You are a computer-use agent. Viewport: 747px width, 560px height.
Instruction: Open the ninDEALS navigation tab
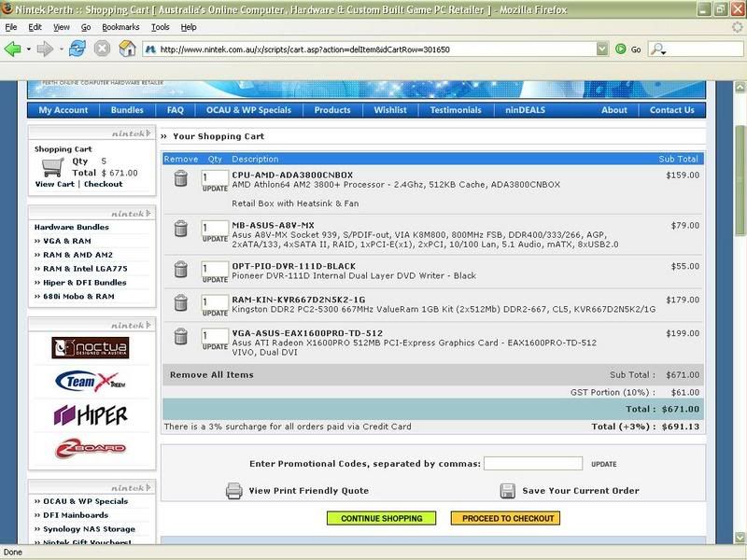coord(526,110)
